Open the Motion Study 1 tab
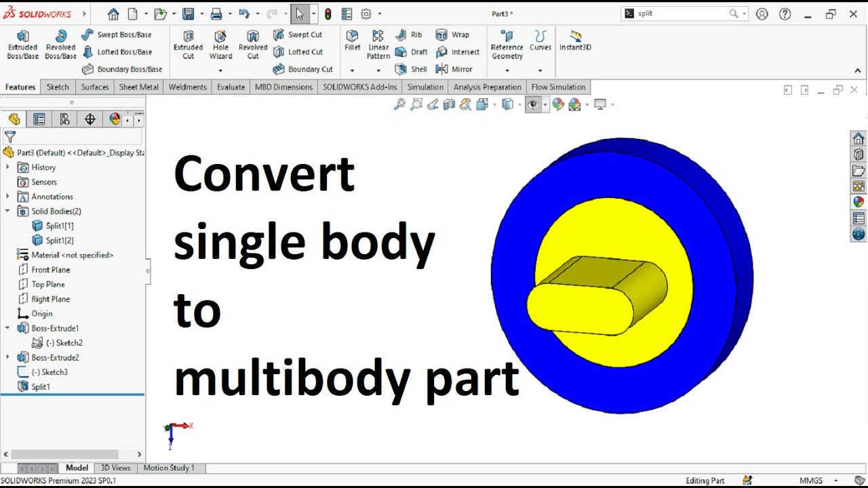Image resolution: width=868 pixels, height=488 pixels. click(169, 468)
